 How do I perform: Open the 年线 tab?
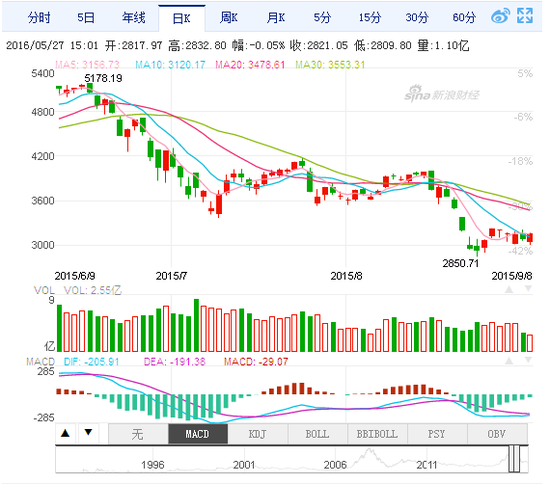pos(134,17)
